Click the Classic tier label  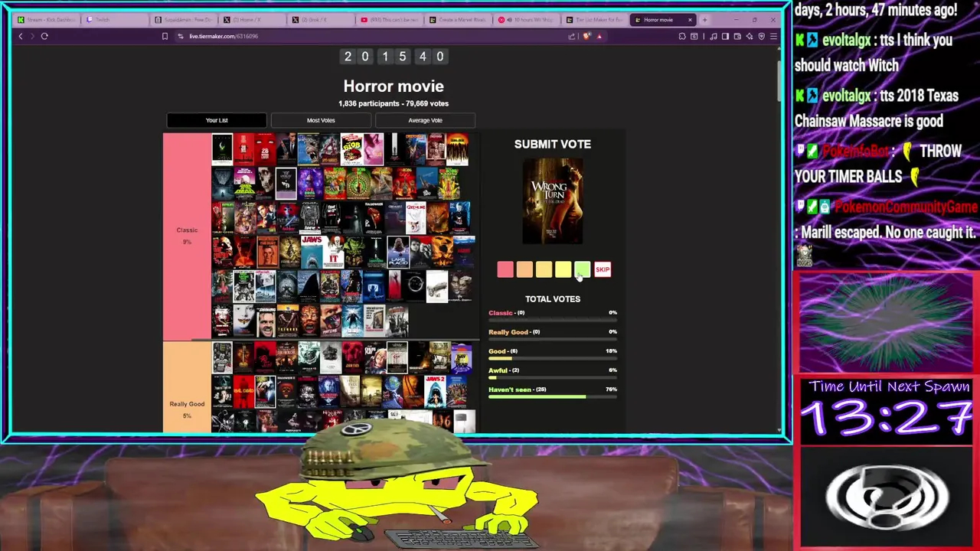point(187,236)
